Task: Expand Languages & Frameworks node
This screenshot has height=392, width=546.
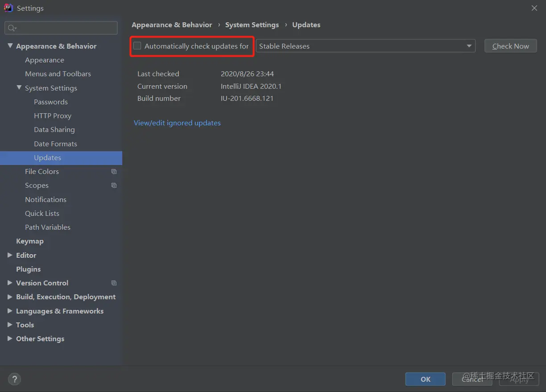Action: [x=10, y=311]
